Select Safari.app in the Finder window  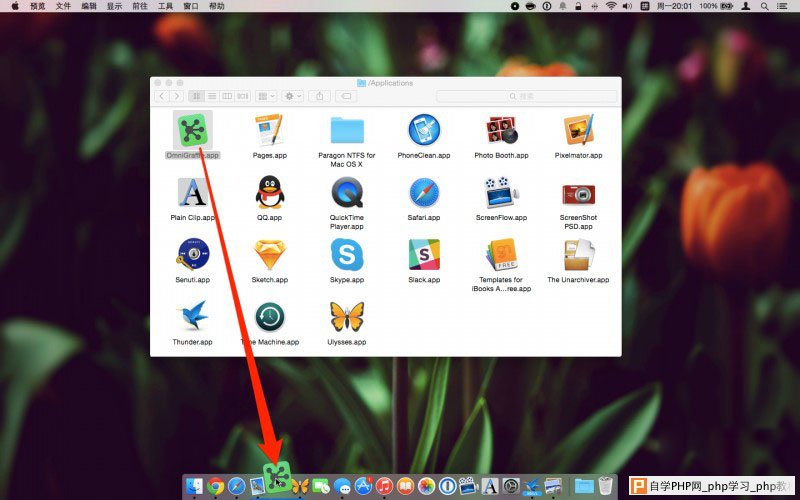424,192
